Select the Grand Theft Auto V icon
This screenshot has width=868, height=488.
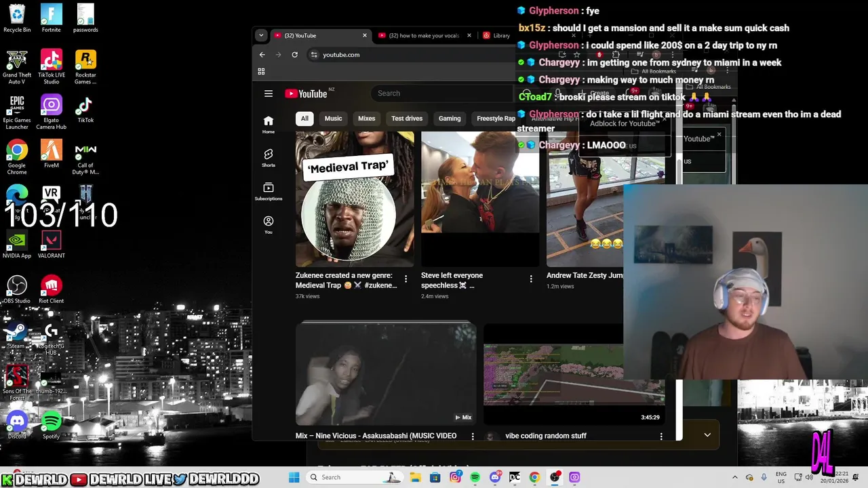[17, 66]
